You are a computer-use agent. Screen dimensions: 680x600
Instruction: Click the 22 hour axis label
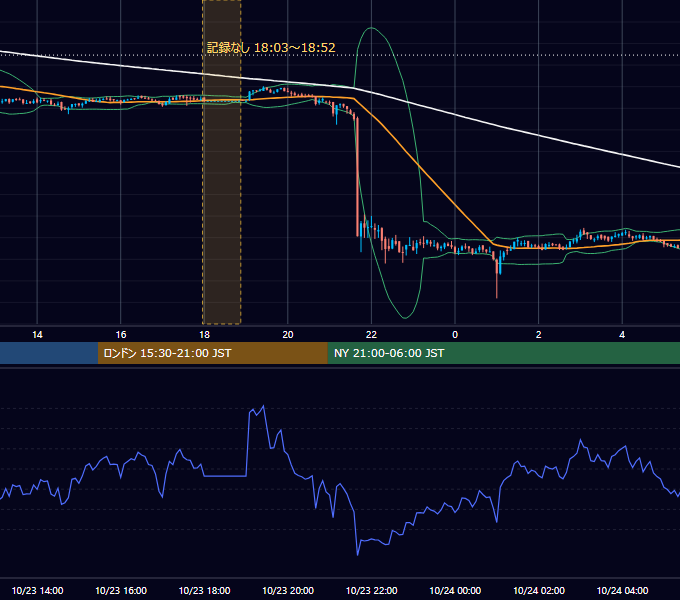[371, 335]
